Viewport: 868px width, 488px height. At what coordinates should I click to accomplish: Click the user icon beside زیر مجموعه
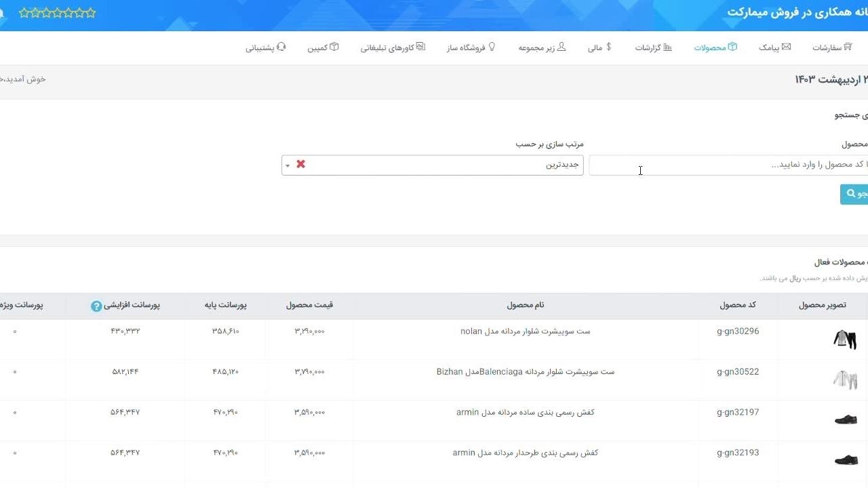561,47
